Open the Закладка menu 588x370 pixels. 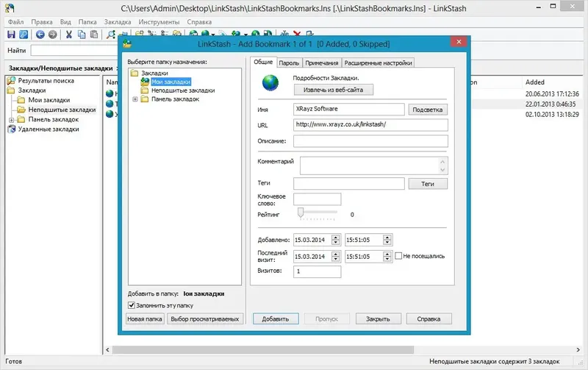coord(118,22)
